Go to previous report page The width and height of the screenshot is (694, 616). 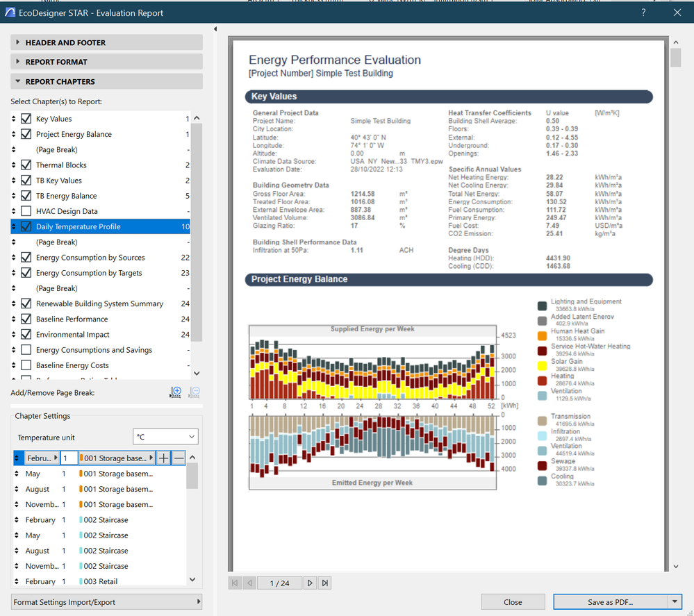249,583
